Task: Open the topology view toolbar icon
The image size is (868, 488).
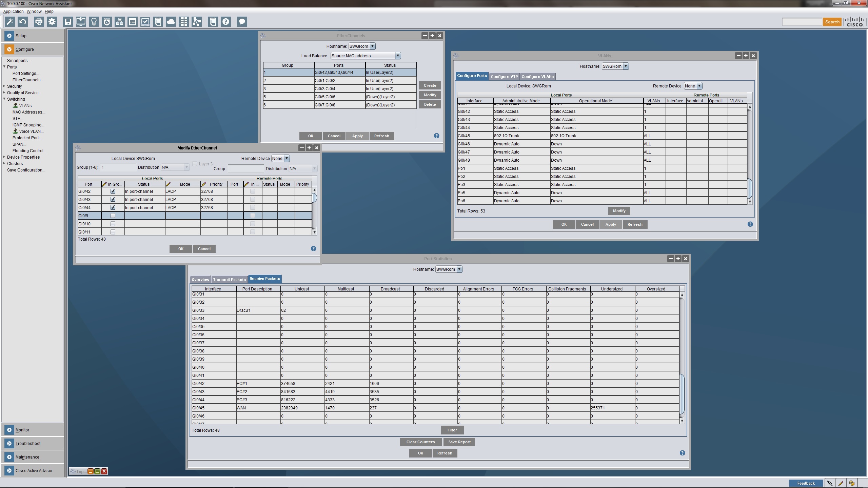Action: point(120,22)
